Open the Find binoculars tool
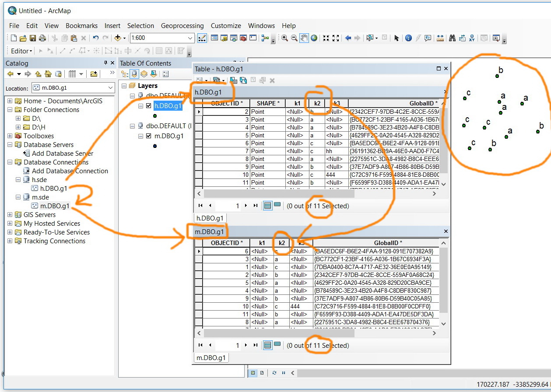This screenshot has height=392, width=551. click(452, 38)
